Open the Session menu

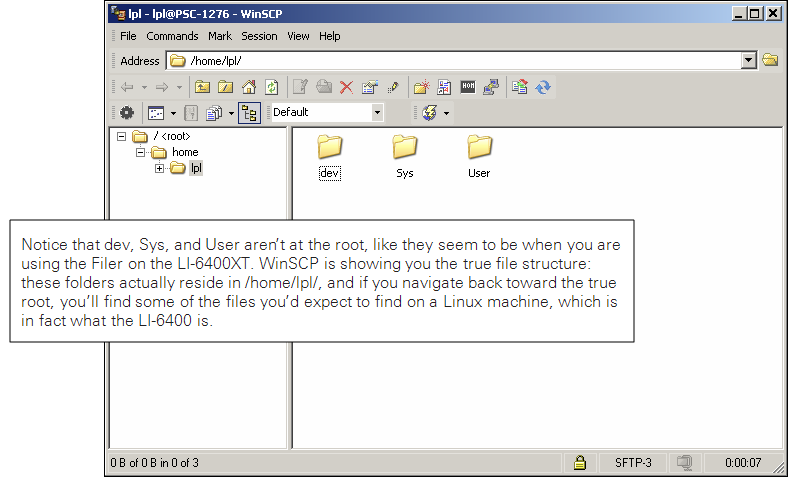pos(259,36)
